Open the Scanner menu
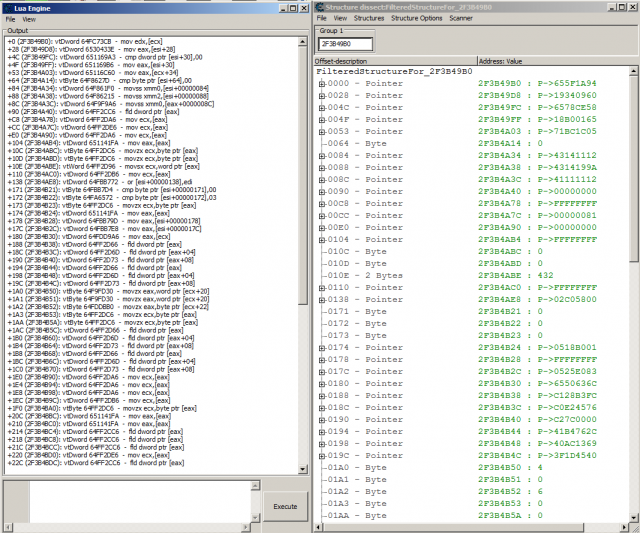 click(461, 18)
